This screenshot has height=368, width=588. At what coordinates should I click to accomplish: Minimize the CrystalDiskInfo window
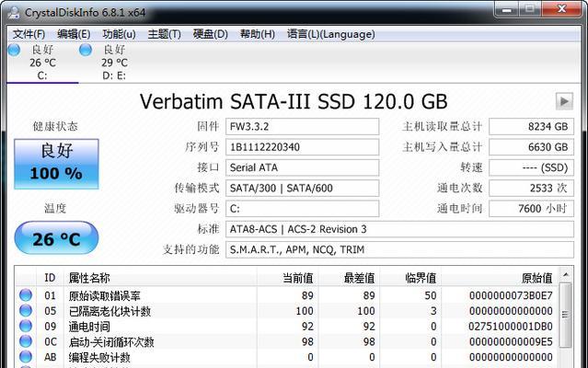coord(507,9)
